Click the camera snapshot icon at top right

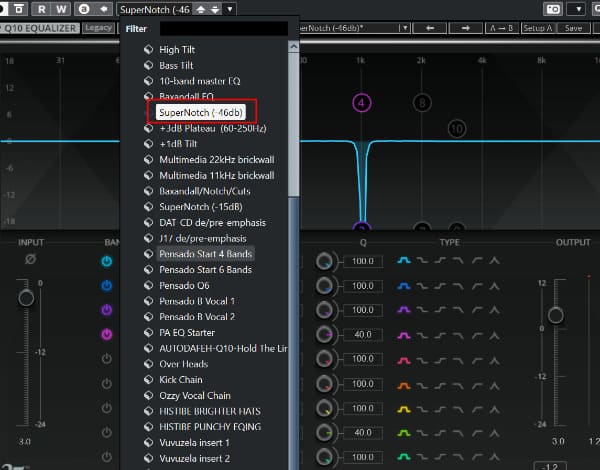[553, 9]
